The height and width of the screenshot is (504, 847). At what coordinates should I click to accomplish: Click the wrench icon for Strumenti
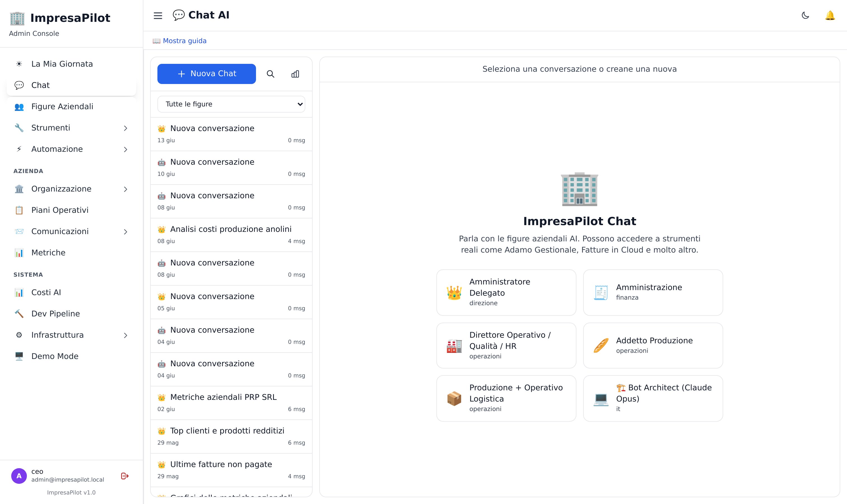pyautogui.click(x=19, y=128)
